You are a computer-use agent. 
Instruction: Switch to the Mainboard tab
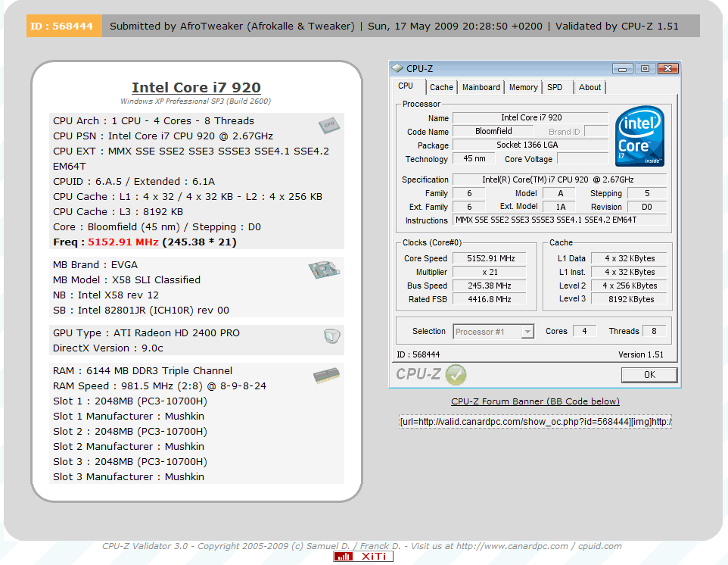(481, 87)
